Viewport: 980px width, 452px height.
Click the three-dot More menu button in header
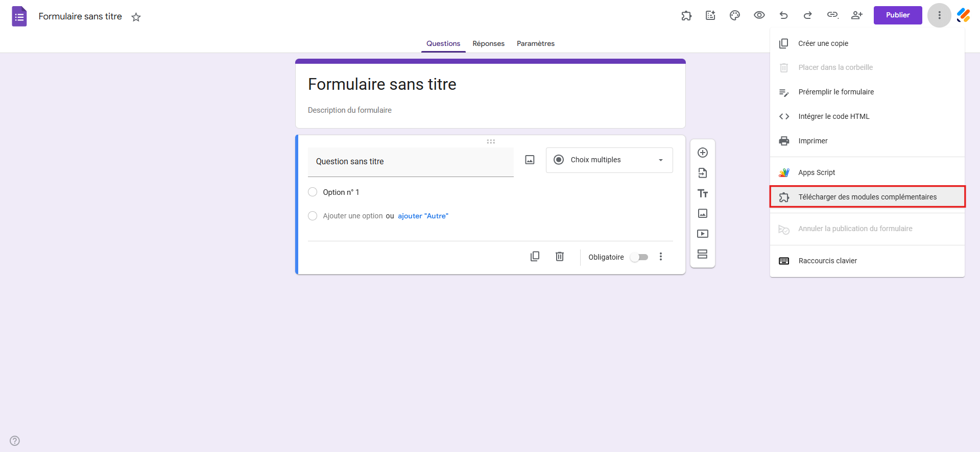(x=939, y=15)
